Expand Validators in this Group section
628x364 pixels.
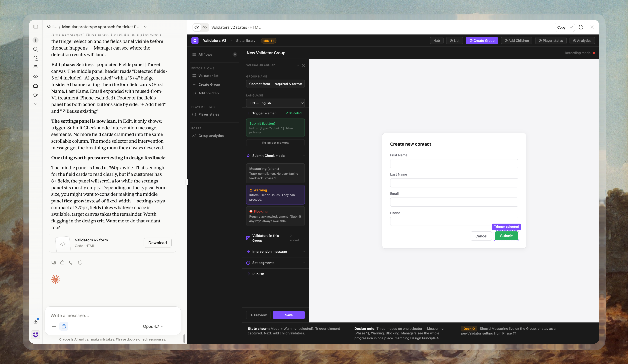click(275, 238)
